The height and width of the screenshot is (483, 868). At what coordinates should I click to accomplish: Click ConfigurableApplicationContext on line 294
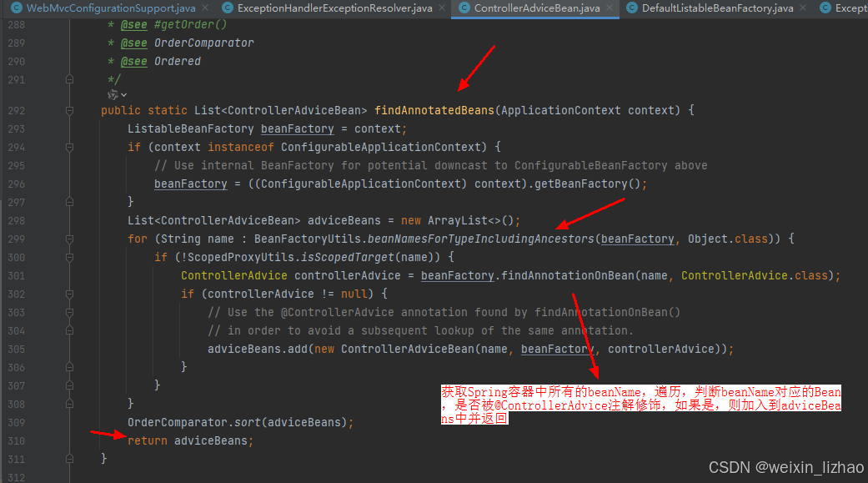[381, 148]
